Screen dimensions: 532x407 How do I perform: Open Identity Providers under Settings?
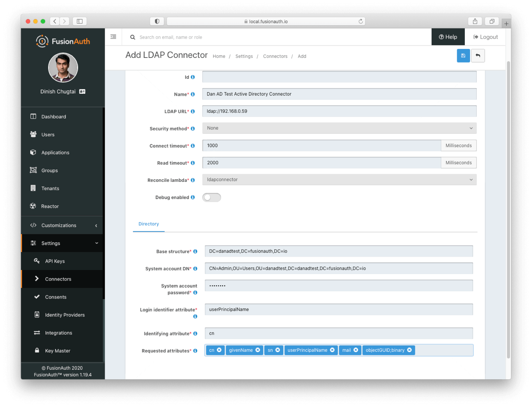tap(62, 315)
